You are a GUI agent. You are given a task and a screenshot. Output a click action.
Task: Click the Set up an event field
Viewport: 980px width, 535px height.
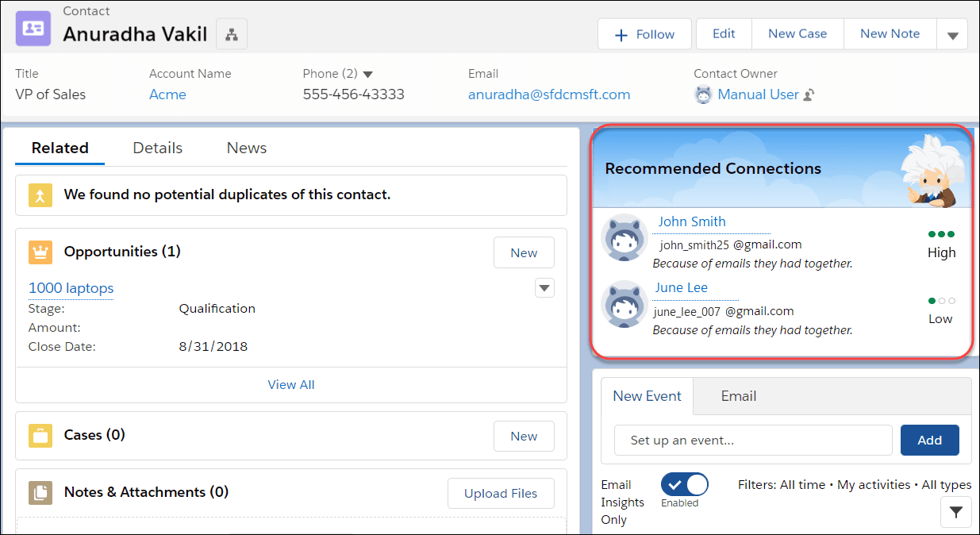753,441
